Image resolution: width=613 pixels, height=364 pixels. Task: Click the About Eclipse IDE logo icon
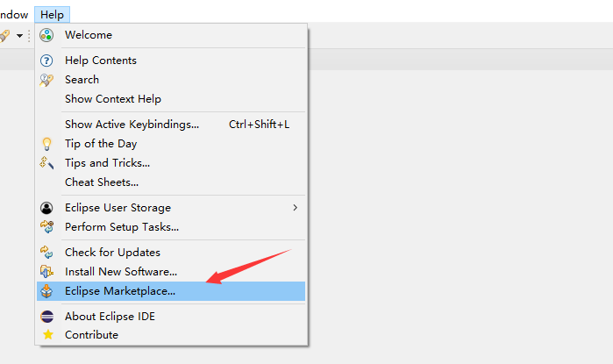46,316
